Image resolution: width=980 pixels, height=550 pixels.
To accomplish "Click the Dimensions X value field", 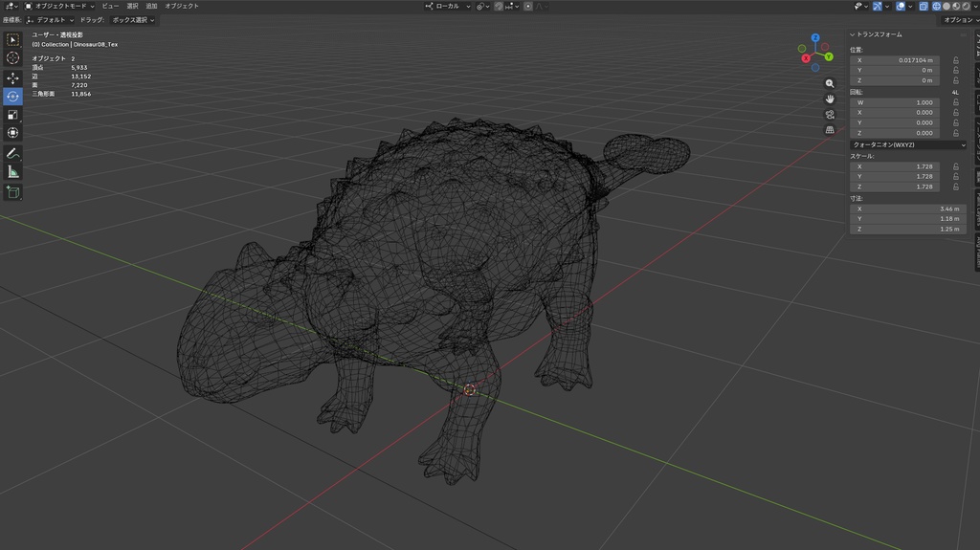I will [907, 209].
